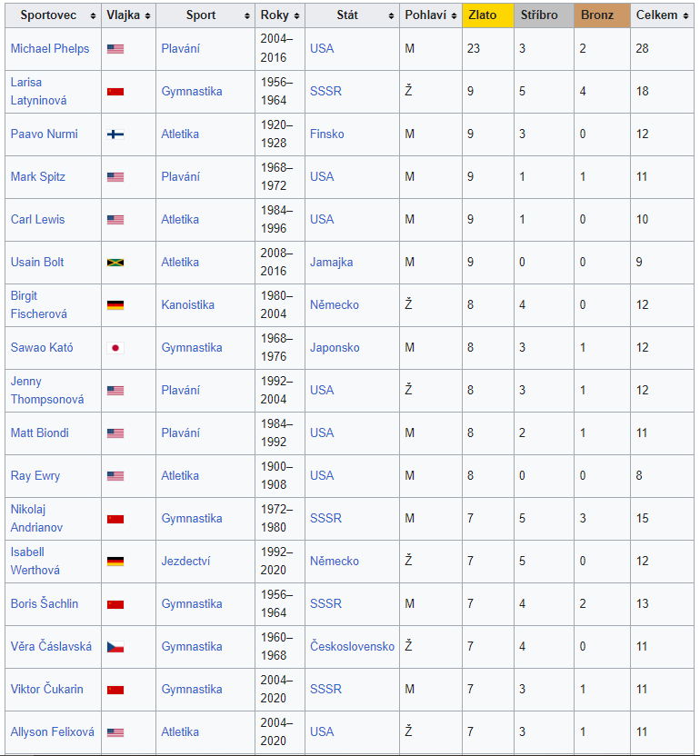Open Jezdectví sport link
The width and height of the screenshot is (700, 756).
coord(185,562)
